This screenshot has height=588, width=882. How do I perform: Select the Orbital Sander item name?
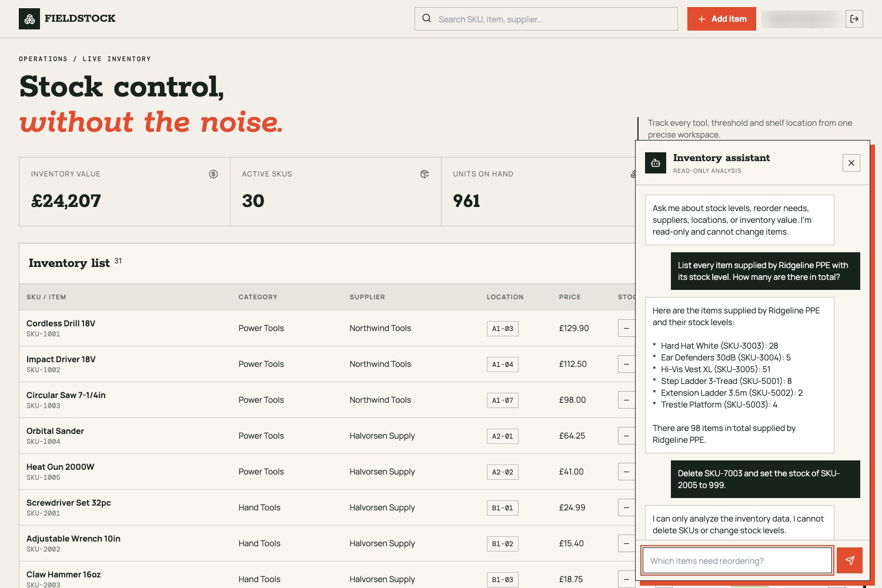(x=55, y=431)
